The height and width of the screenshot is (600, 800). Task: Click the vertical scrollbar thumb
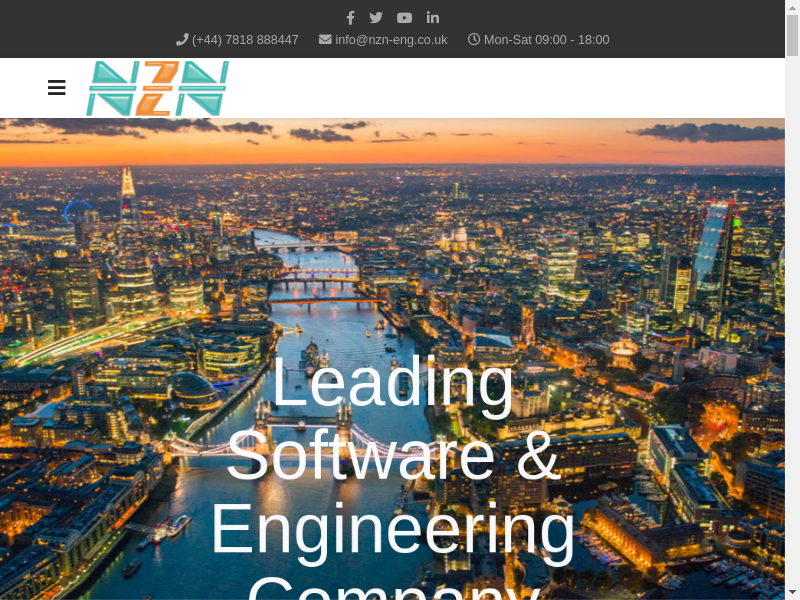click(x=792, y=35)
